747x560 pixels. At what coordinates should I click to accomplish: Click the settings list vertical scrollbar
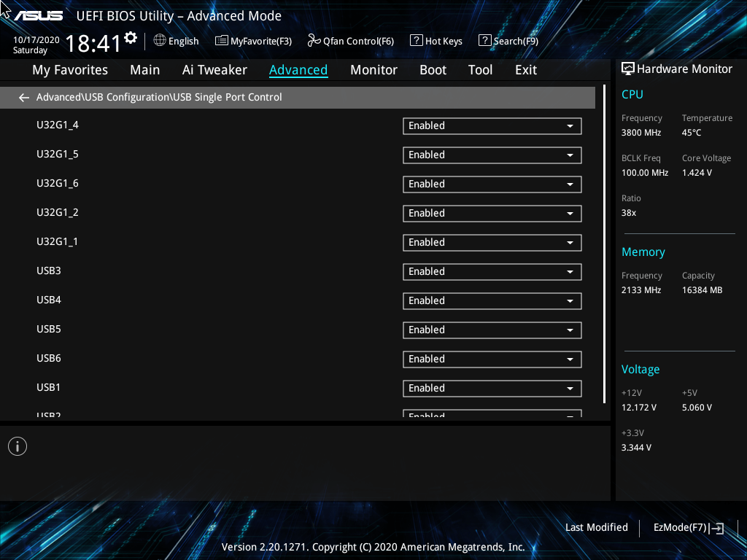604,244
